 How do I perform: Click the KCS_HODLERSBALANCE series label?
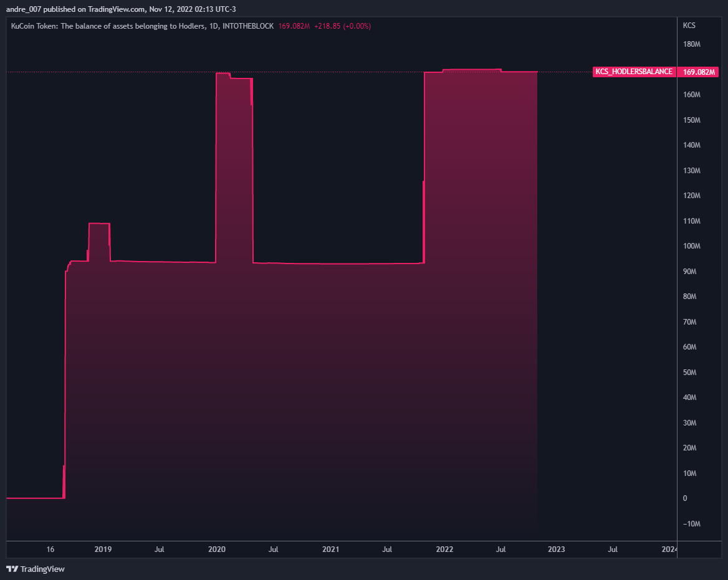click(634, 72)
